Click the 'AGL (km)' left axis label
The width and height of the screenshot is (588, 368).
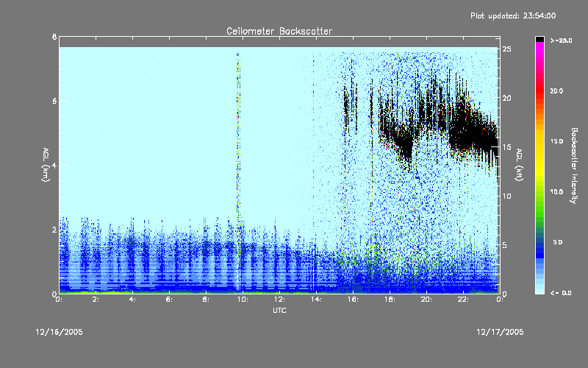pyautogui.click(x=46, y=165)
